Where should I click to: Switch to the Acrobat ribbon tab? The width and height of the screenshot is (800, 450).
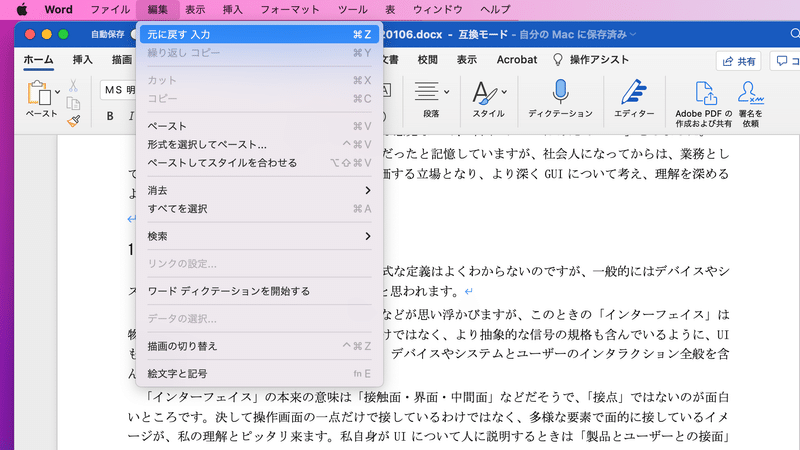[517, 60]
